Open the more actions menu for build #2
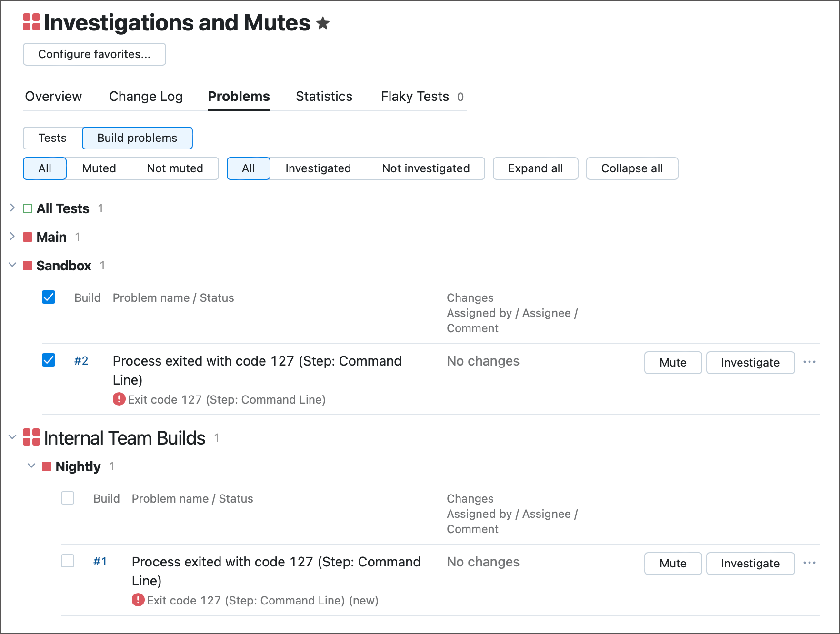Screen dimensions: 840x634 809,362
